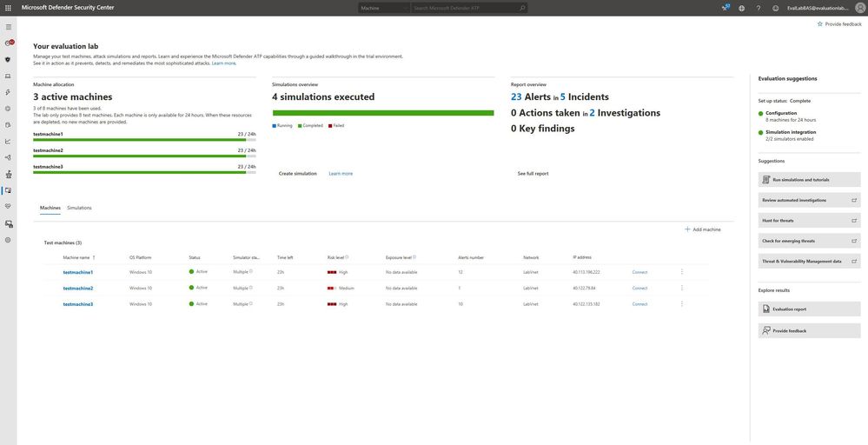Open testmachine1 link in table
The height and width of the screenshot is (445, 868).
(x=78, y=272)
